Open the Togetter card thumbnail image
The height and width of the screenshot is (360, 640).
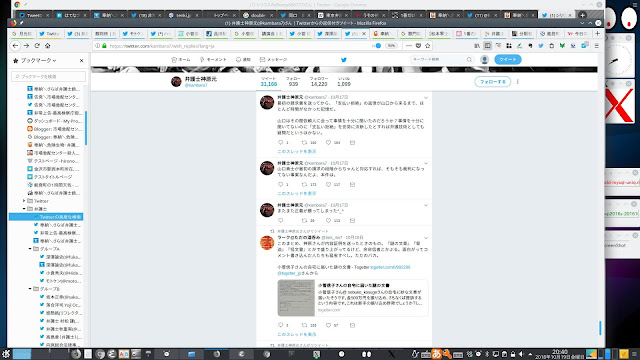point(296,298)
